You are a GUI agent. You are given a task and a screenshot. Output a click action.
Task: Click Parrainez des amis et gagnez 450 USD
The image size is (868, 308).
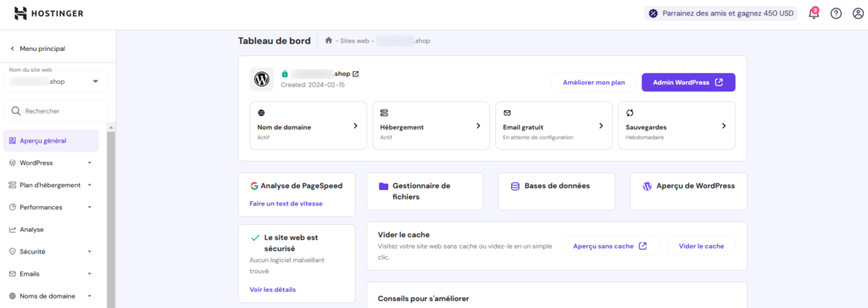721,14
